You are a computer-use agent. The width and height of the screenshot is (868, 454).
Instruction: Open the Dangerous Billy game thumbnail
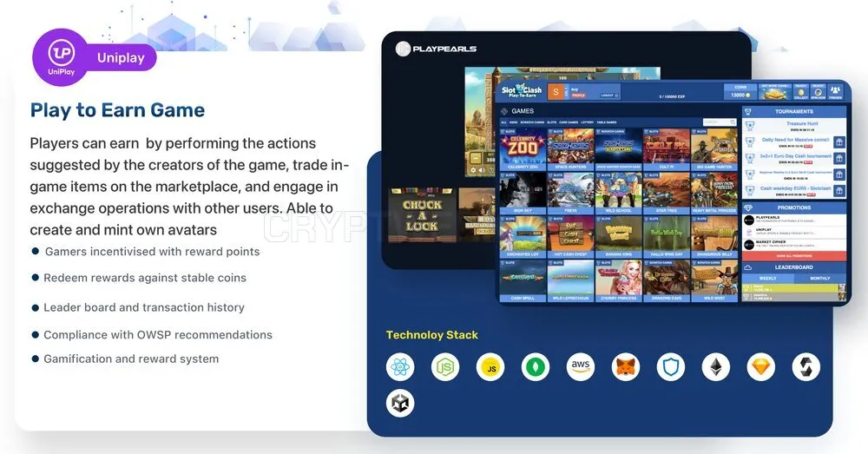click(x=714, y=236)
